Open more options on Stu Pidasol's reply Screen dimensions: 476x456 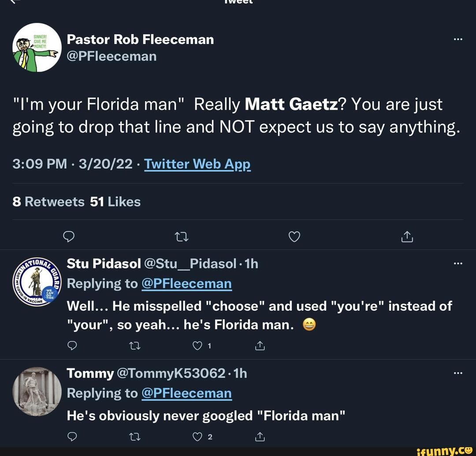(458, 263)
